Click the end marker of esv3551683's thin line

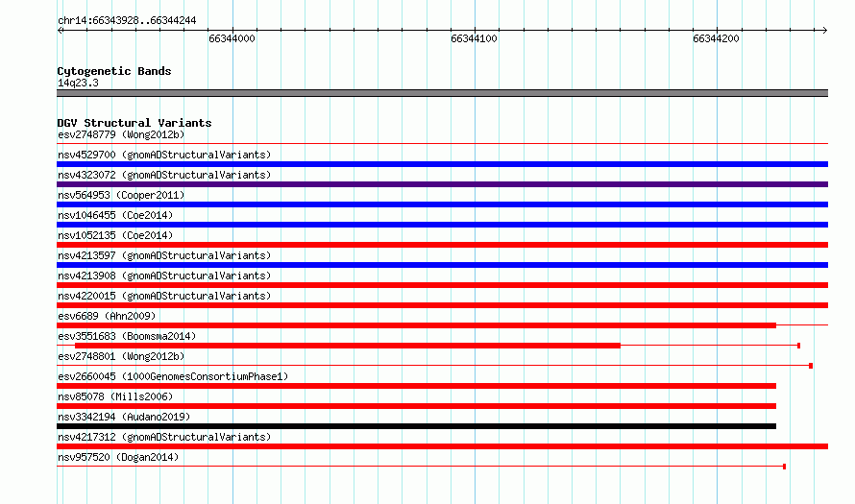799,346
